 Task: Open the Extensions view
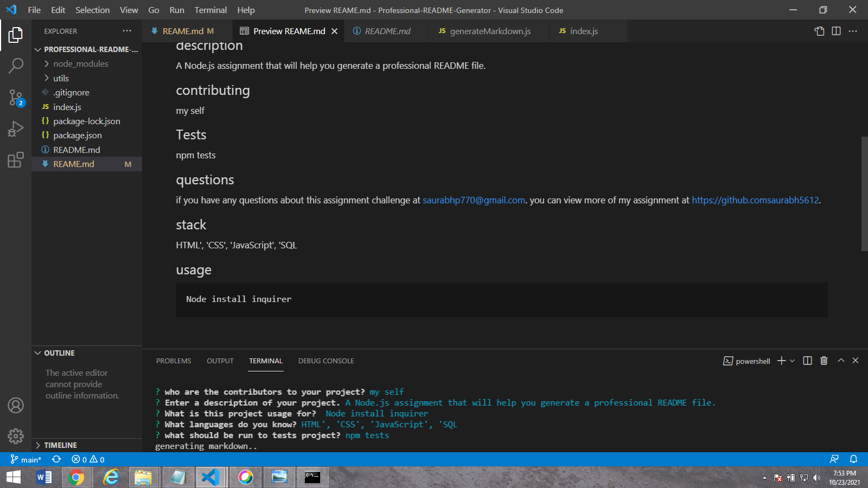pos(16,160)
